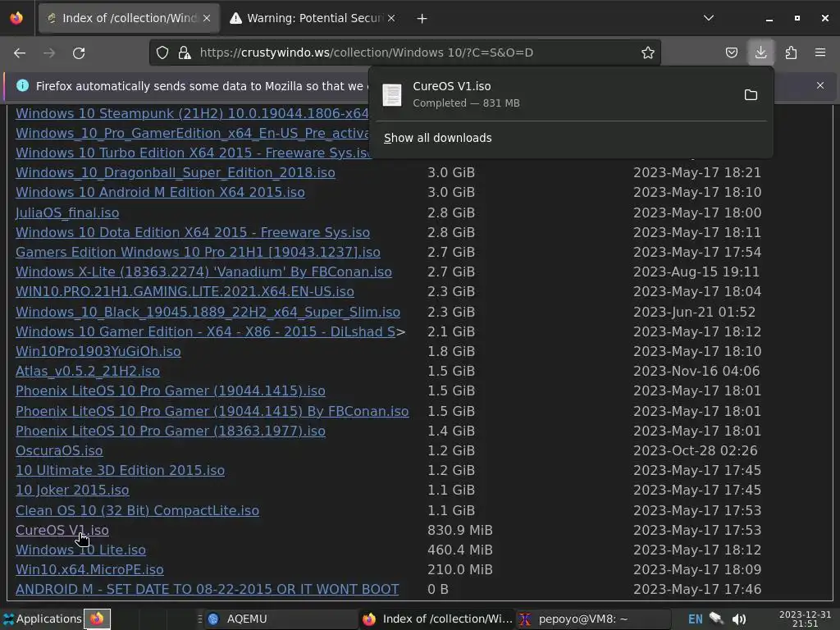Download Atlas_v0.5.2_21H2.iso
The height and width of the screenshot is (630, 840).
87,372
